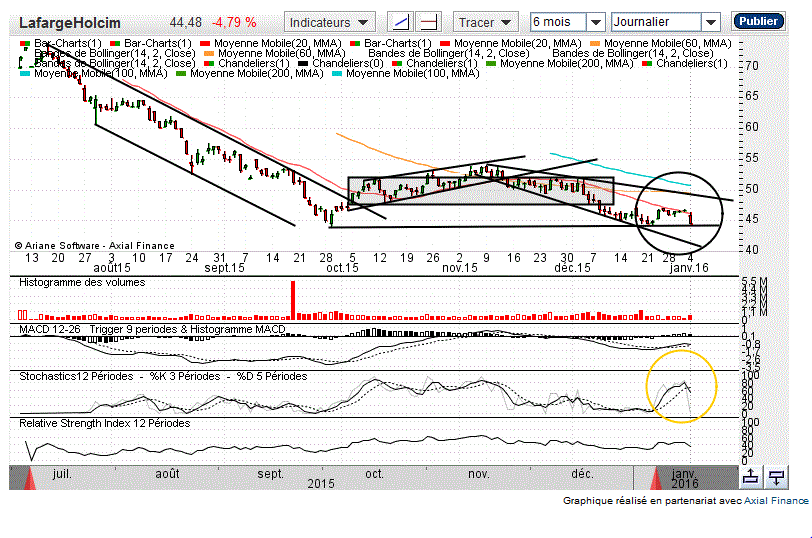
Task: Click the Ariane Software - Axial Finance credit
Action: [95, 246]
